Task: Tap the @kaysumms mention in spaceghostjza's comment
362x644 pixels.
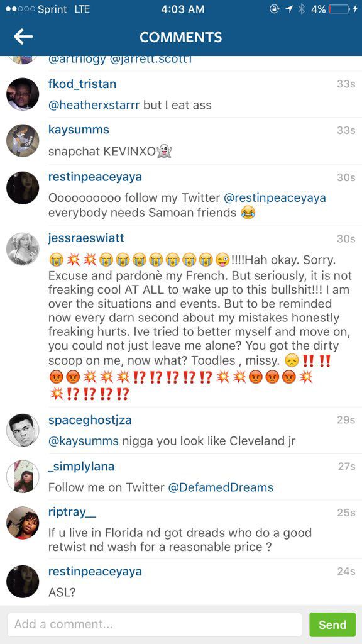Action: pyautogui.click(x=84, y=441)
